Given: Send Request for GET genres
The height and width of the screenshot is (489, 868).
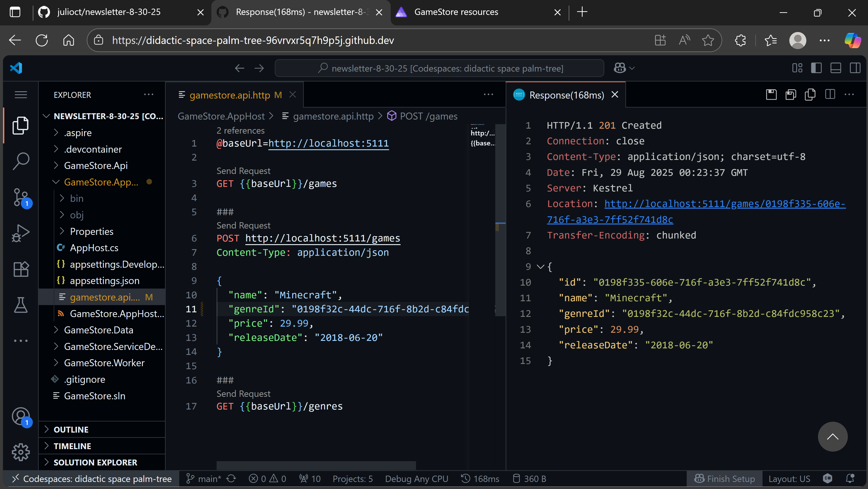Looking at the screenshot, I should 243,394.
